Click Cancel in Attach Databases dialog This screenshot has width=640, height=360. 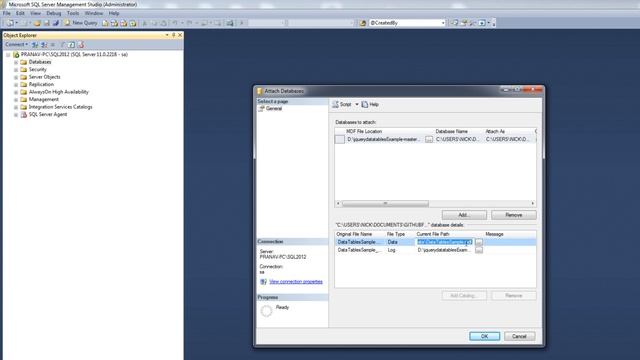click(x=519, y=336)
